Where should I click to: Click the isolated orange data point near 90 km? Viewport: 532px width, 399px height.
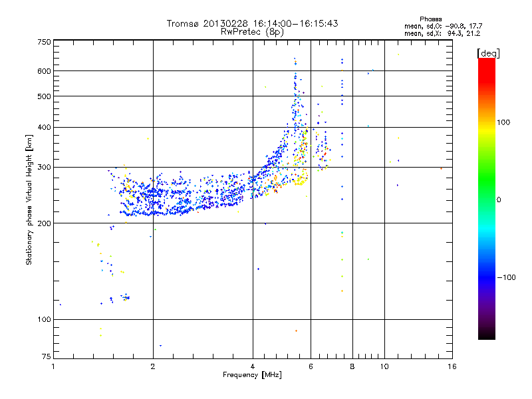(x=296, y=331)
